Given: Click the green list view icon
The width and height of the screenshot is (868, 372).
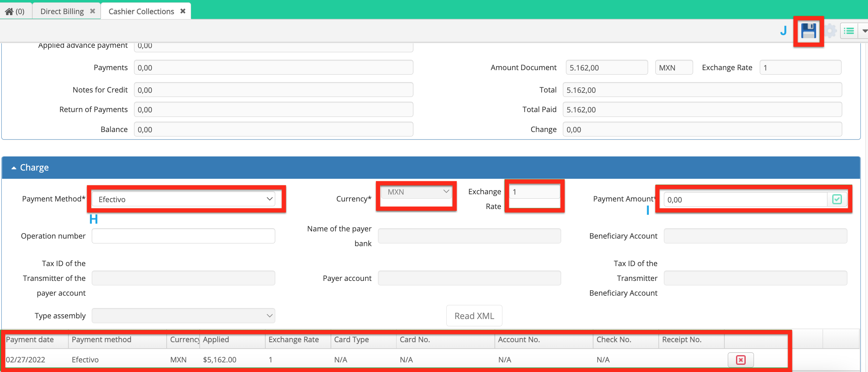Looking at the screenshot, I should pyautogui.click(x=849, y=31).
